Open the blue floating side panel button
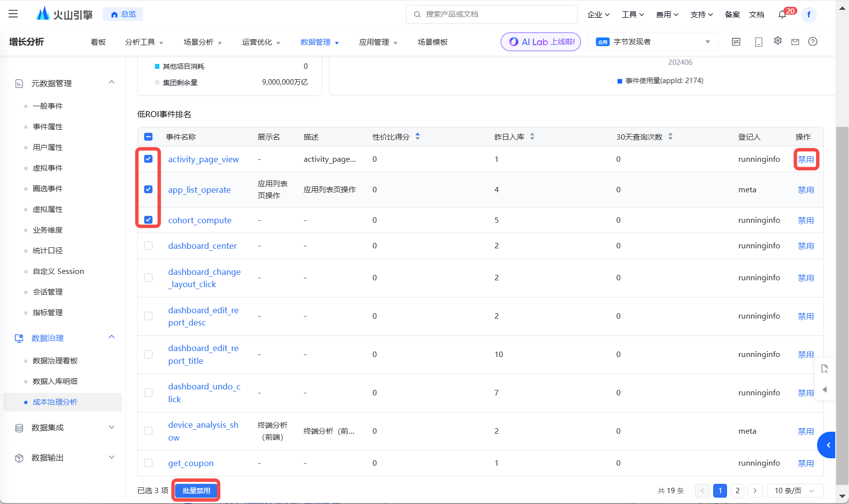The image size is (849, 504). click(827, 445)
